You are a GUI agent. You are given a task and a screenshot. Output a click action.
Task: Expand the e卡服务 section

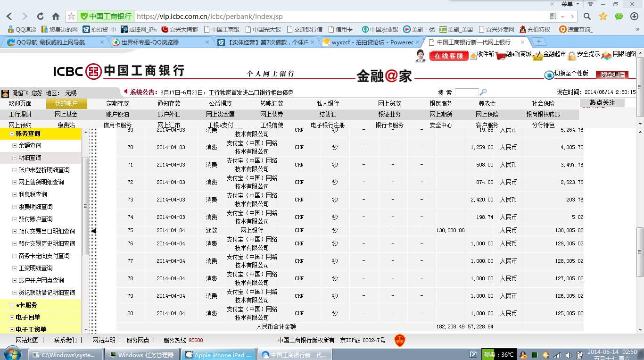(x=12, y=305)
